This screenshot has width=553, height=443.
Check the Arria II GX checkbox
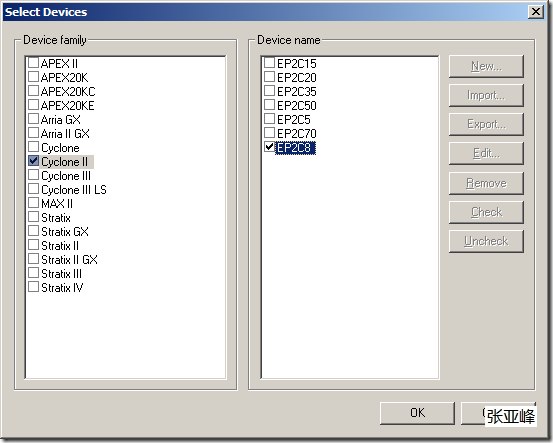point(33,133)
